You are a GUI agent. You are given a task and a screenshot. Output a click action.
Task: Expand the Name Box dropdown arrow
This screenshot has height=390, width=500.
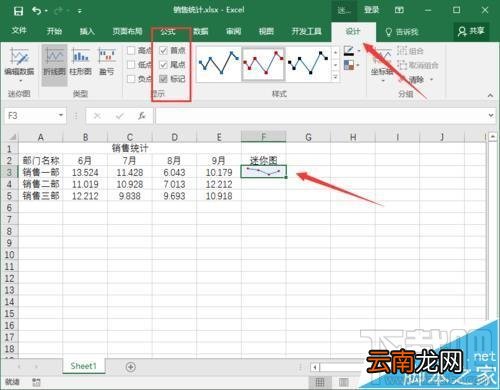(61, 115)
